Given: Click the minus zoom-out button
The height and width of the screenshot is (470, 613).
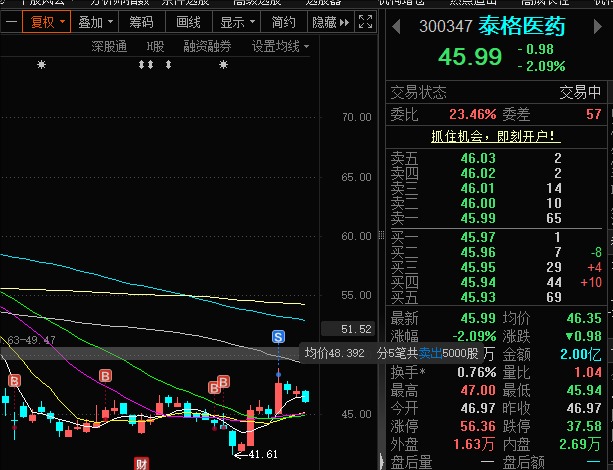Looking at the screenshot, I should coord(11,22).
